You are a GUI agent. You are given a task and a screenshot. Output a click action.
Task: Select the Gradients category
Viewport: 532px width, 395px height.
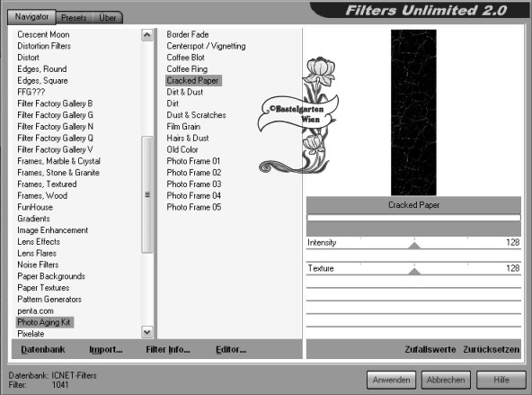(x=33, y=219)
